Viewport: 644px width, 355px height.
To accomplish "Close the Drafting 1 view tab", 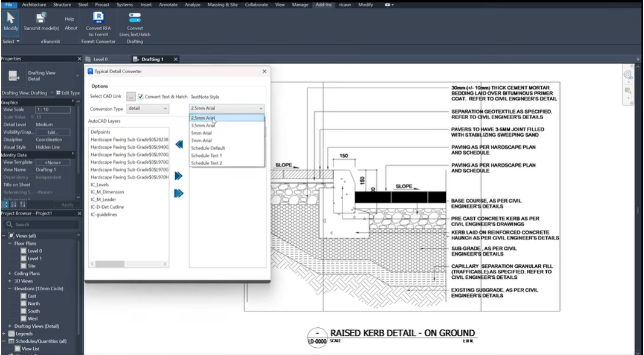I will point(175,59).
